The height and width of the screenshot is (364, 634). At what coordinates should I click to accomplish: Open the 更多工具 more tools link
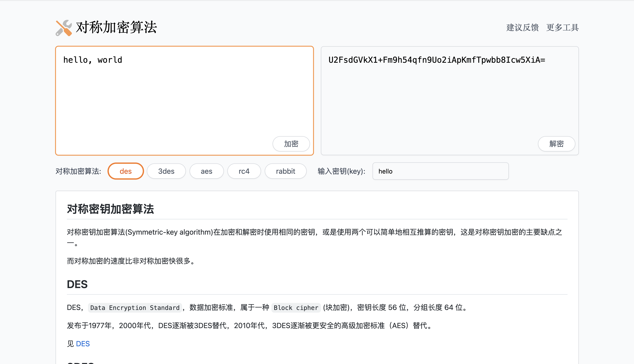click(562, 27)
